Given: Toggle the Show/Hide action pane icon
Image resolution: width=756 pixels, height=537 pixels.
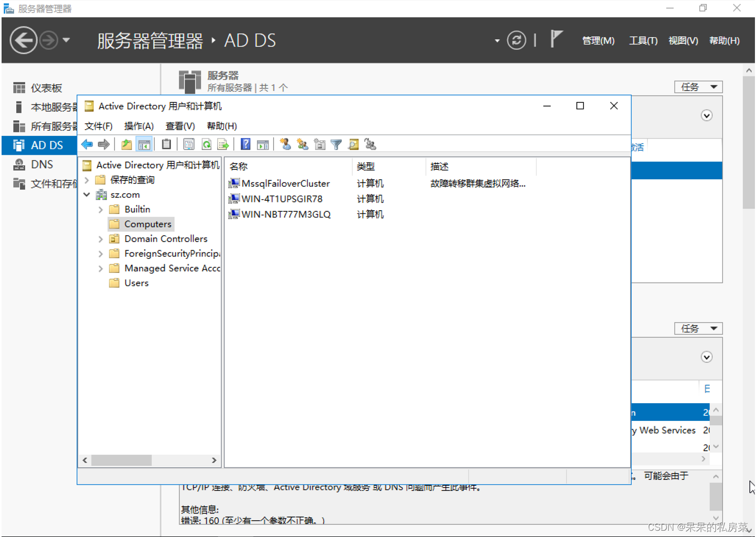Looking at the screenshot, I should coord(263,144).
